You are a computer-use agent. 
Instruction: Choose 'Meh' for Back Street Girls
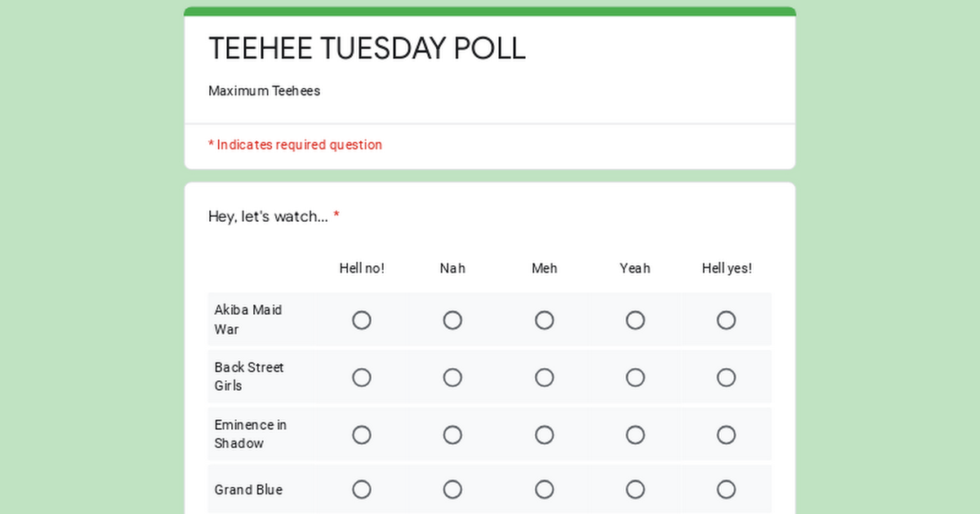click(x=545, y=378)
